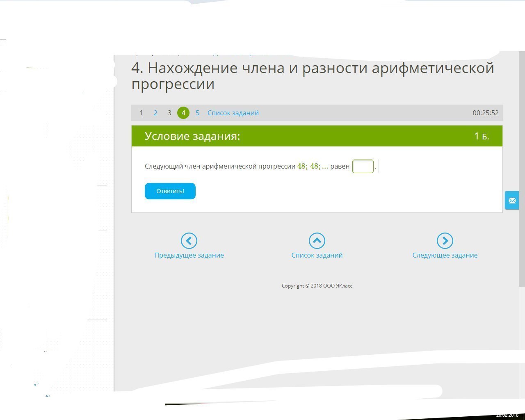The height and width of the screenshot is (420, 525).
Task: Click the 'Предыдущее задание' text link
Action: [x=189, y=255]
